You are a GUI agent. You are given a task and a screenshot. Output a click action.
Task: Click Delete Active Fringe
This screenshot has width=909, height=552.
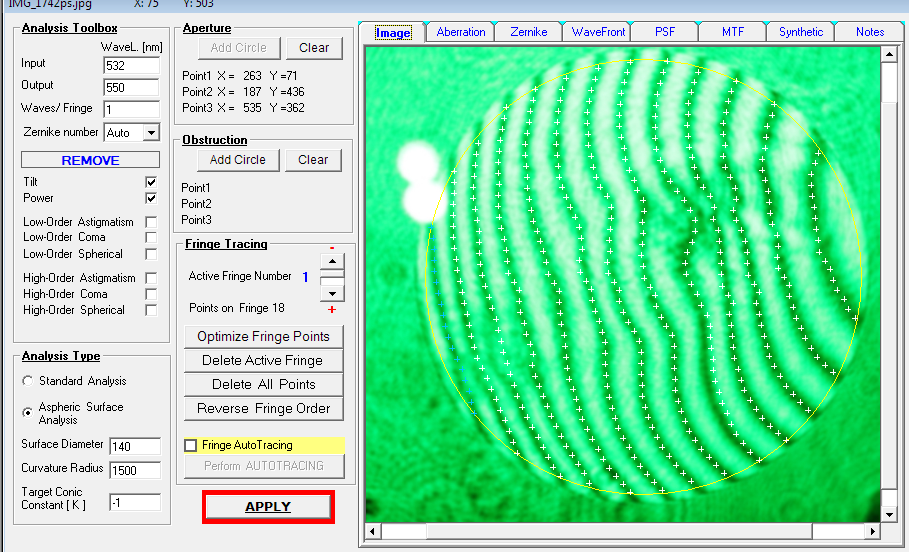(x=264, y=361)
